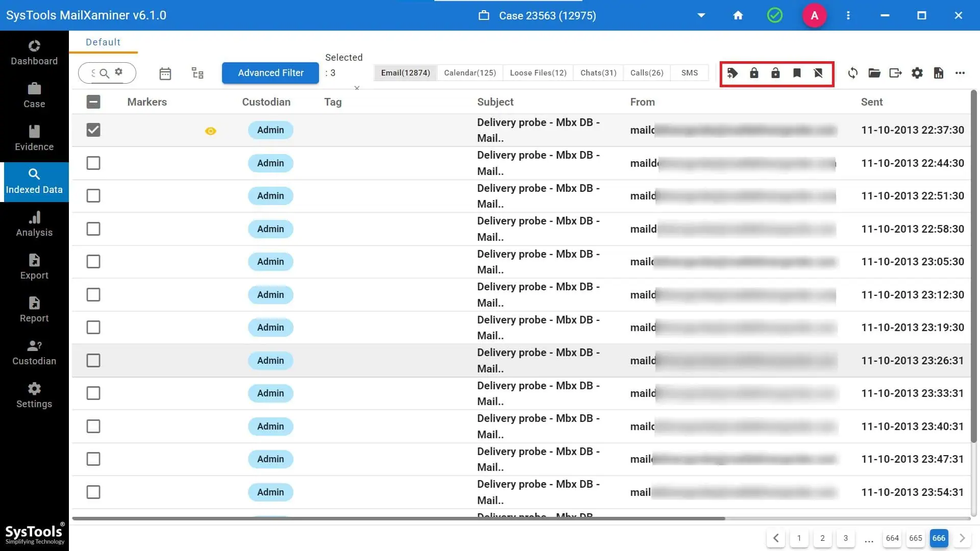This screenshot has width=980, height=551.
Task: Switch to the Email(12874) tab
Action: 405,72
